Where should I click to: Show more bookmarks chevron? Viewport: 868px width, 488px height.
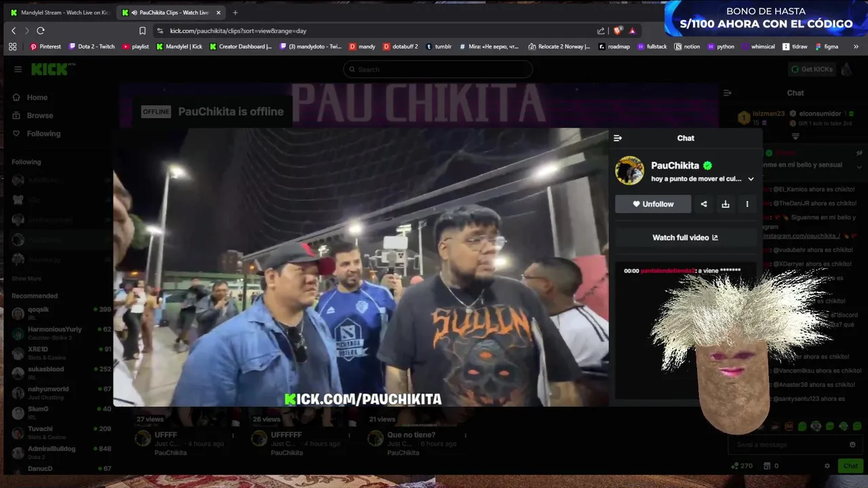coord(856,47)
